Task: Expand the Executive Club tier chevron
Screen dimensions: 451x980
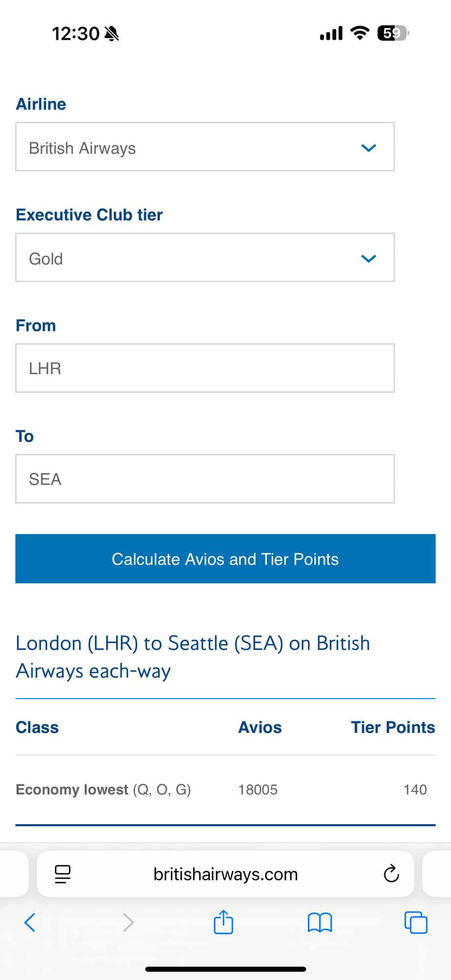Action: point(369,258)
